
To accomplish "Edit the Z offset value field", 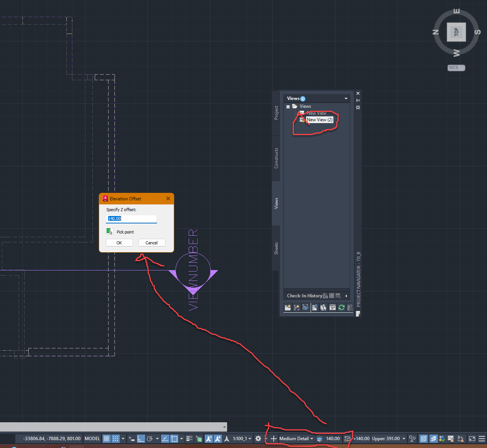I will click(131, 219).
